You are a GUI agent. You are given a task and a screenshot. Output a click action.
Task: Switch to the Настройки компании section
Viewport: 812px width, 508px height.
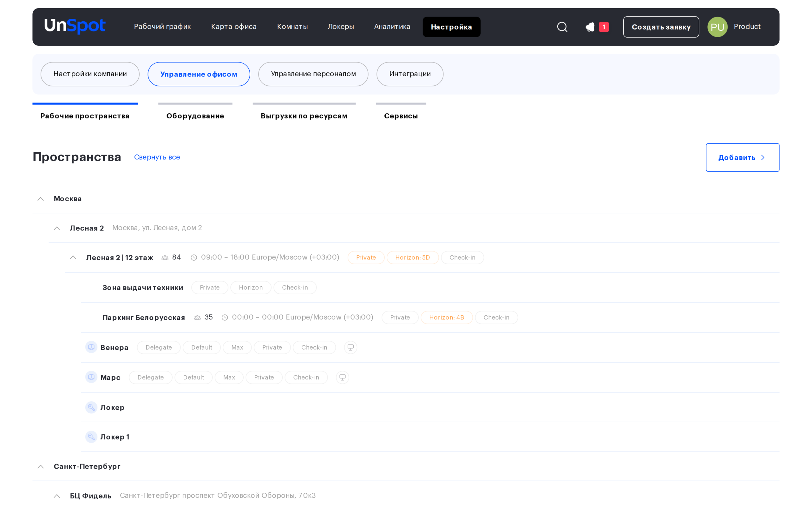click(90, 74)
